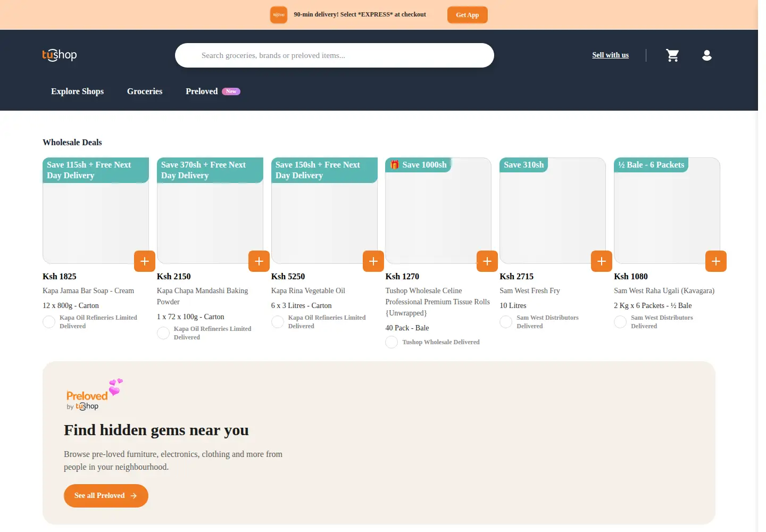Click seller avatar under Kapa Rina Vegetable Oil
This screenshot has width=766, height=532.
pyautogui.click(x=278, y=322)
